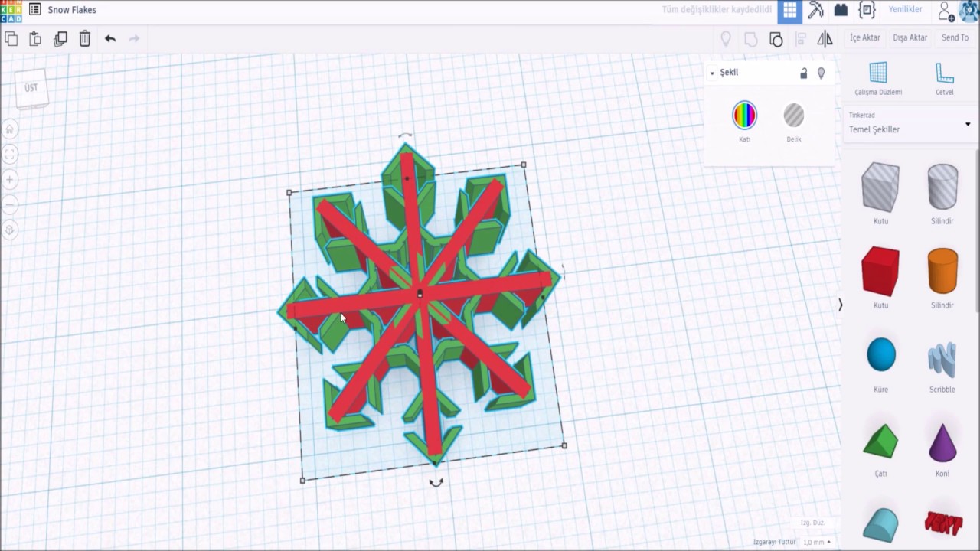Open the Izgarayı Tuttur 1.0 mm dropdown

[818, 542]
